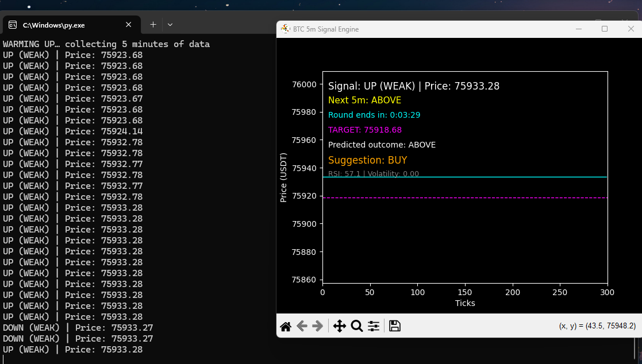
Task: Click the 300 x-axis tick label
Action: [x=607, y=292]
